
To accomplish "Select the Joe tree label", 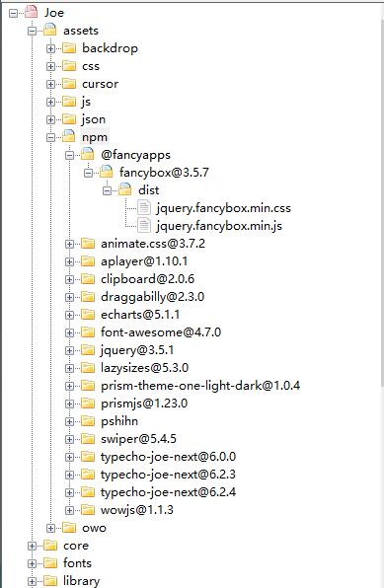I will pyautogui.click(x=54, y=13).
